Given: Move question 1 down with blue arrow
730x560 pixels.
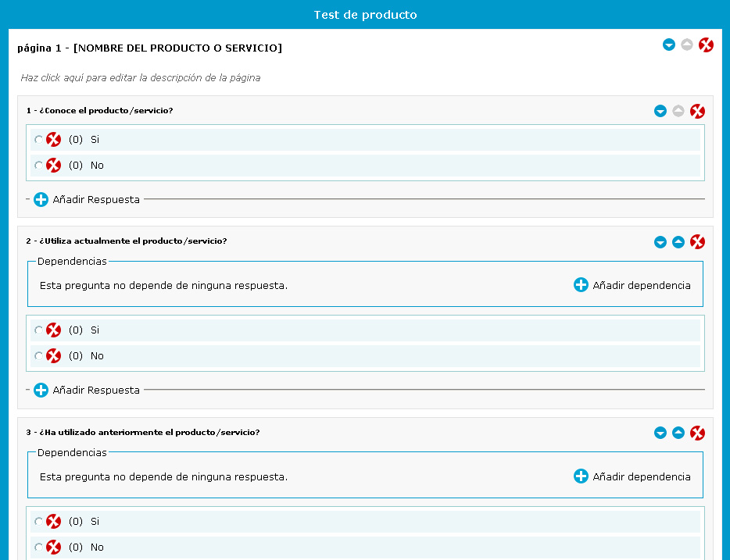Looking at the screenshot, I should (660, 111).
